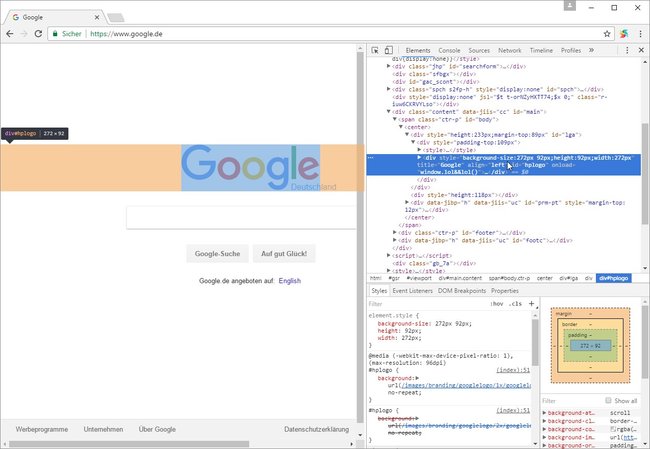Switch to the Console tab
The image size is (650, 449).
tap(449, 50)
